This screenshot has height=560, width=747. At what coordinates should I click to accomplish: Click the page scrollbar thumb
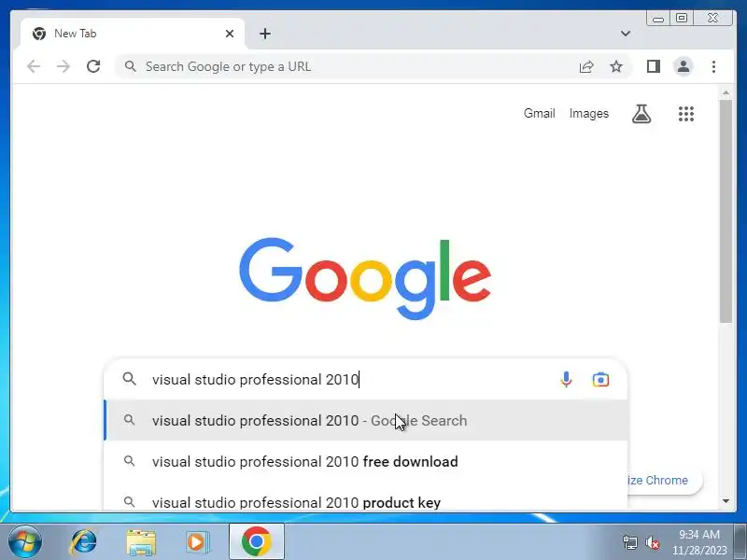[x=726, y=212]
